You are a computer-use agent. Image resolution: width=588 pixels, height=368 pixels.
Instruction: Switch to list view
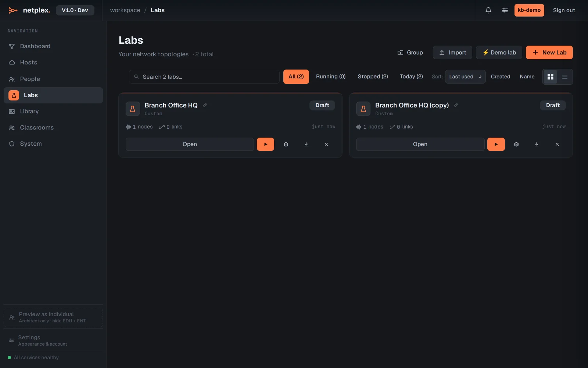pyautogui.click(x=565, y=77)
